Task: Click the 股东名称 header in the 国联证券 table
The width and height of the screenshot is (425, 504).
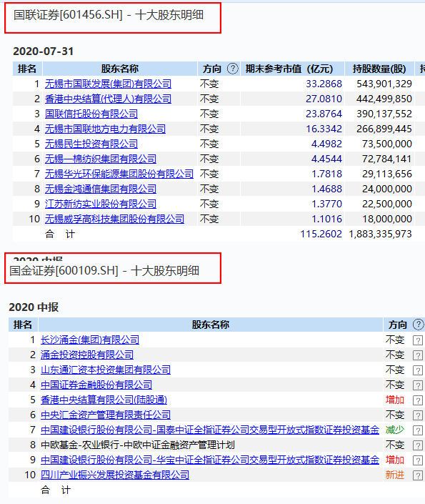Action: pos(120,69)
